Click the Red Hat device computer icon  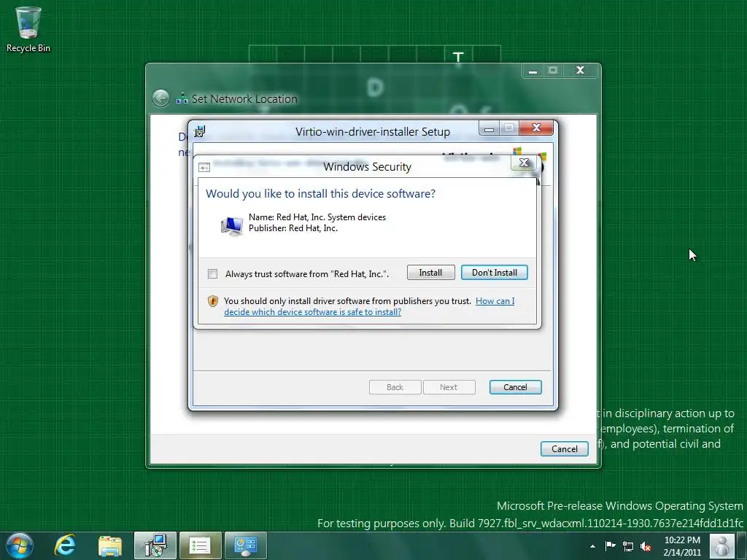pyautogui.click(x=232, y=225)
